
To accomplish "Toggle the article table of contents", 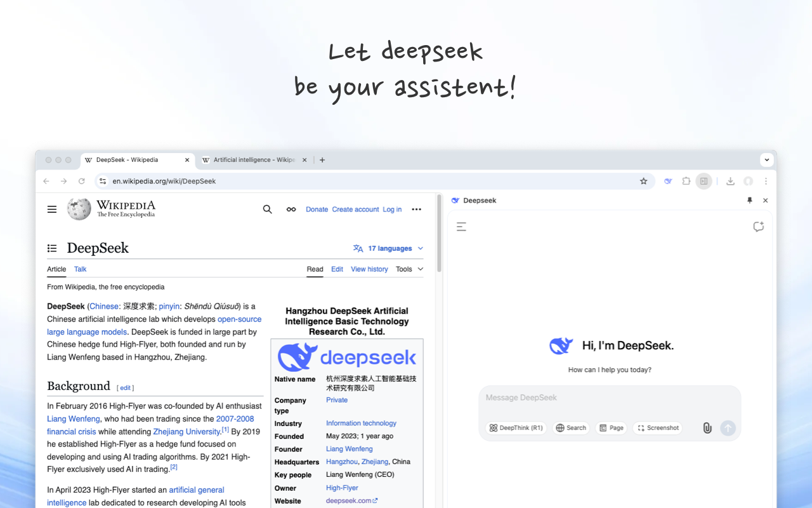I will point(52,248).
